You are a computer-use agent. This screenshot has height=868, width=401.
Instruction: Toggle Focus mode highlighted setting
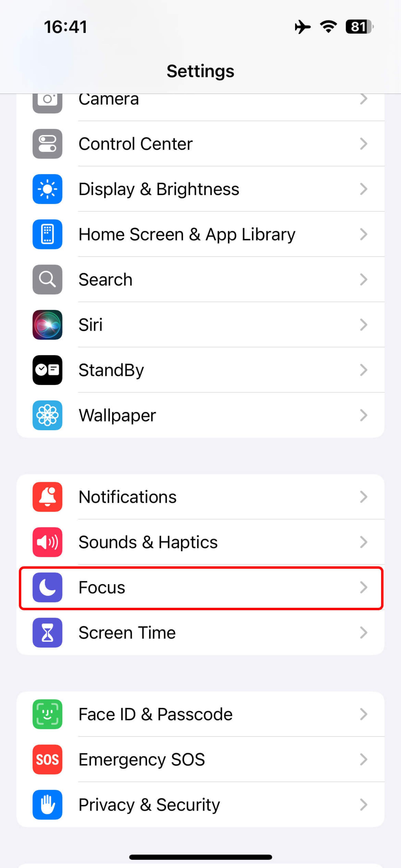tap(200, 587)
